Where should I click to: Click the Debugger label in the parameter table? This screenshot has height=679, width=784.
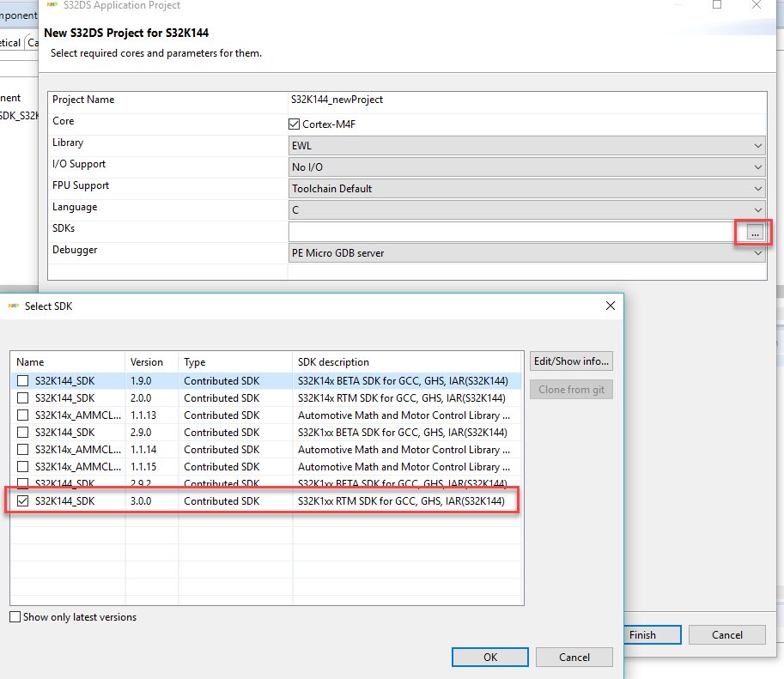[75, 250]
